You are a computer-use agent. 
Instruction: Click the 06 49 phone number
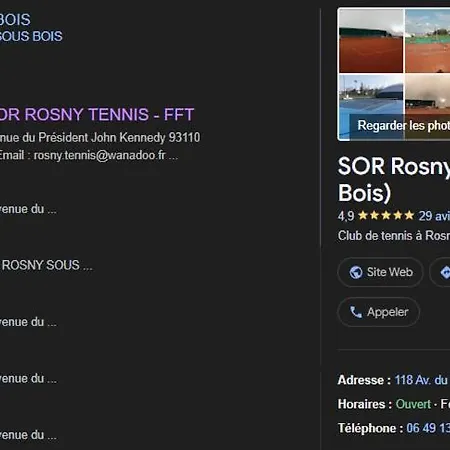coord(428,428)
